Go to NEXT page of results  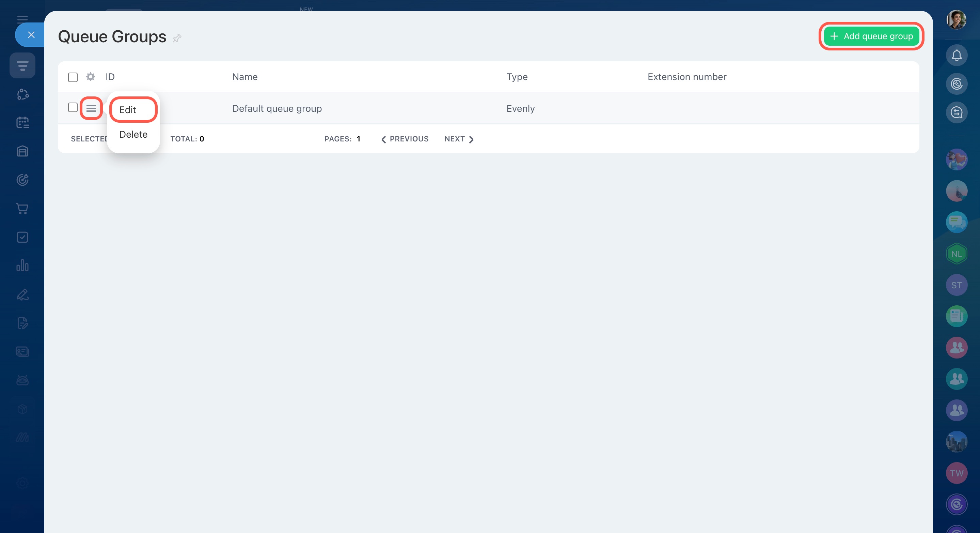[459, 139]
